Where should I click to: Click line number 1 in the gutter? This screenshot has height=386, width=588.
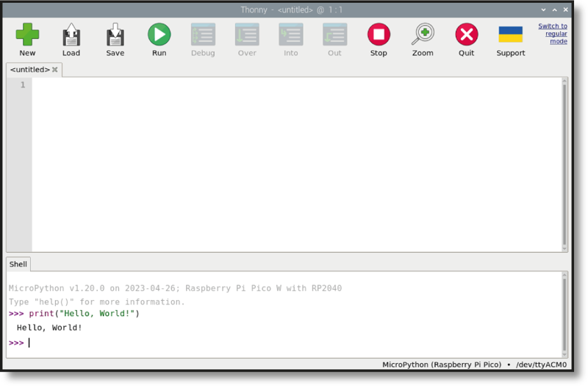[x=23, y=85]
